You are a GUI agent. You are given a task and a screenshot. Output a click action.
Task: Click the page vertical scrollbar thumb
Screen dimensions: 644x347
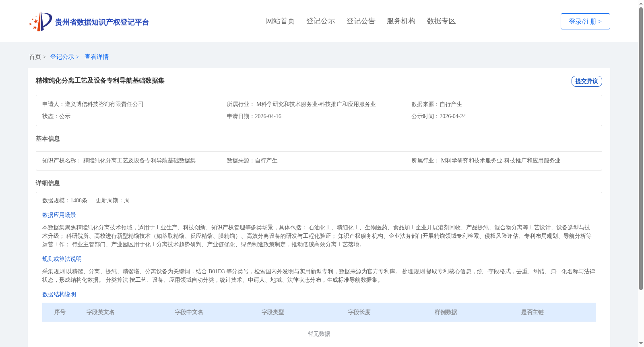641,149
